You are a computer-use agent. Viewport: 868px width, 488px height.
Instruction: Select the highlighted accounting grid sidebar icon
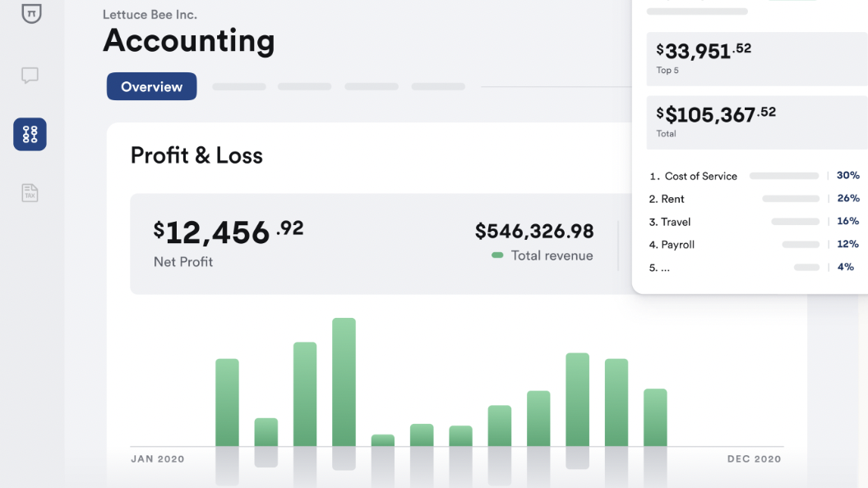point(30,134)
